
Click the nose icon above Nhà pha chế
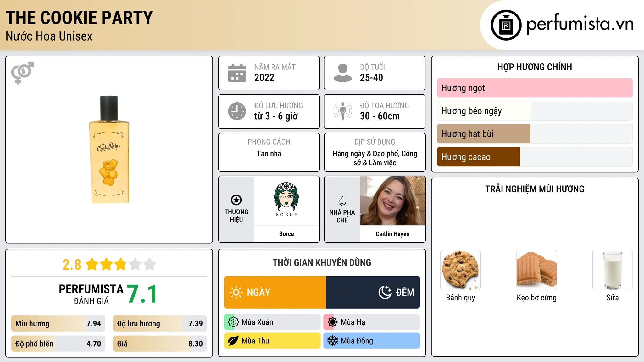coord(342,200)
